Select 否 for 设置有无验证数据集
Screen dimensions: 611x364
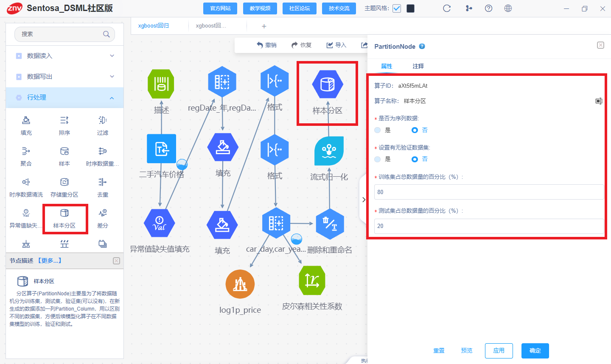415,159
